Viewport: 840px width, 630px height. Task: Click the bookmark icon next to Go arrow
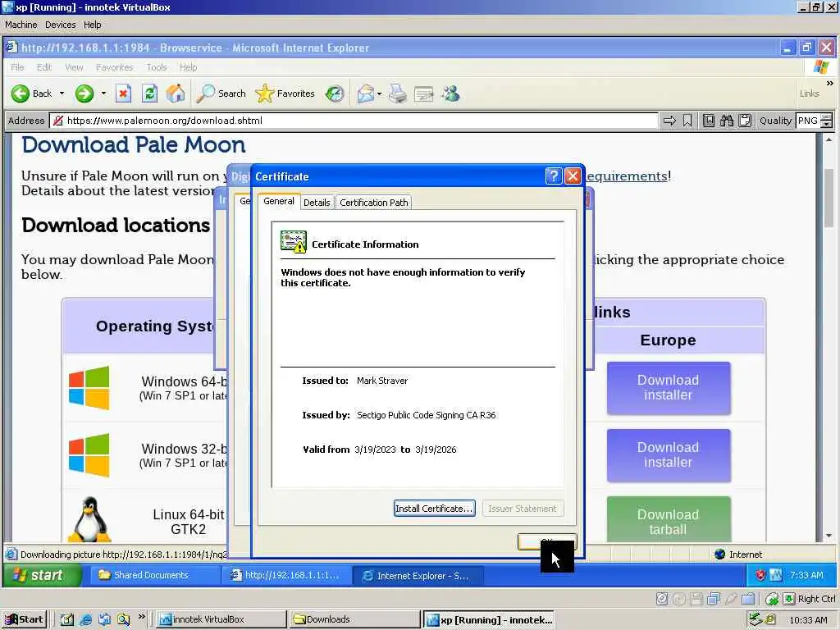click(687, 121)
